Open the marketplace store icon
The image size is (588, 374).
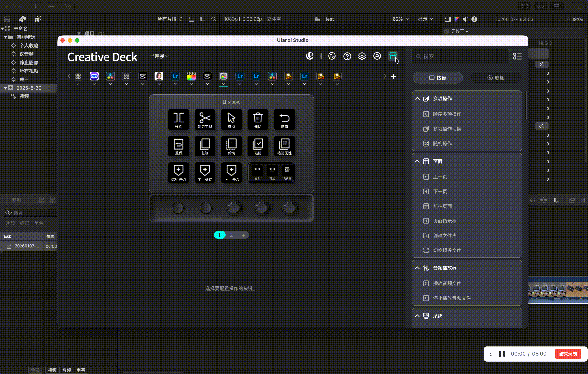pyautogui.click(x=393, y=56)
